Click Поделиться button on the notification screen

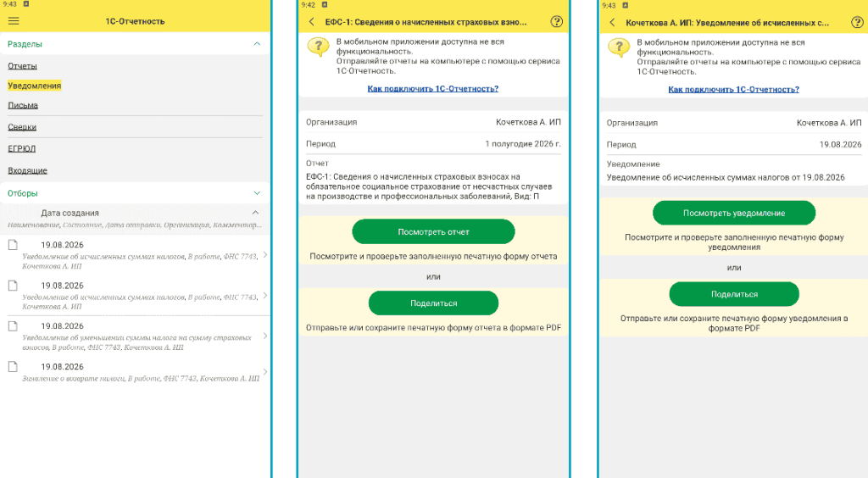734,294
